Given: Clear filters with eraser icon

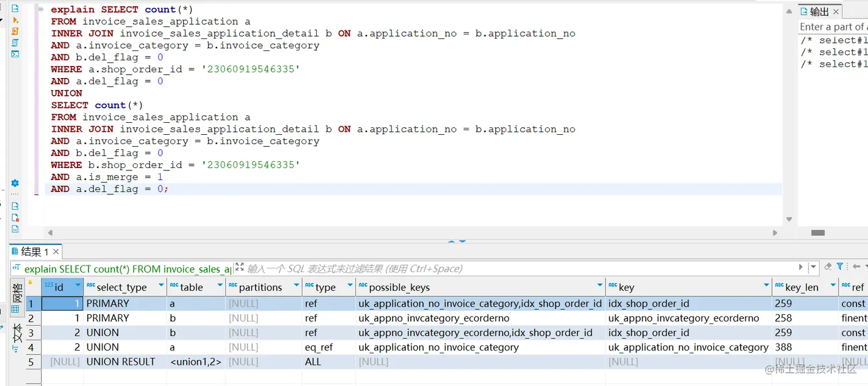Looking at the screenshot, I should click(x=828, y=267).
